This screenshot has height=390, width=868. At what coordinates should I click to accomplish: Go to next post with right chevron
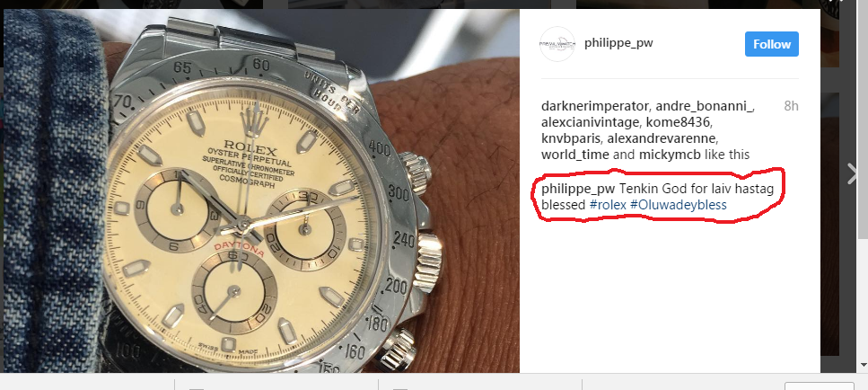click(x=852, y=173)
